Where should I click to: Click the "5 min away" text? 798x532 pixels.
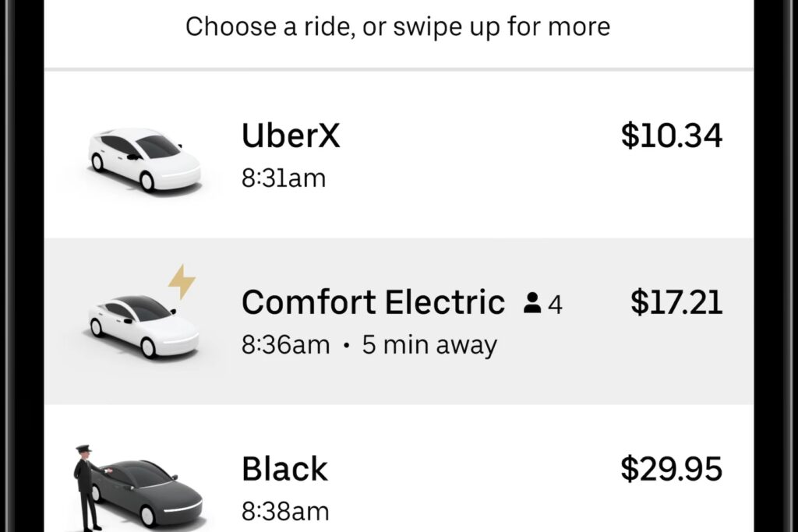click(x=429, y=345)
